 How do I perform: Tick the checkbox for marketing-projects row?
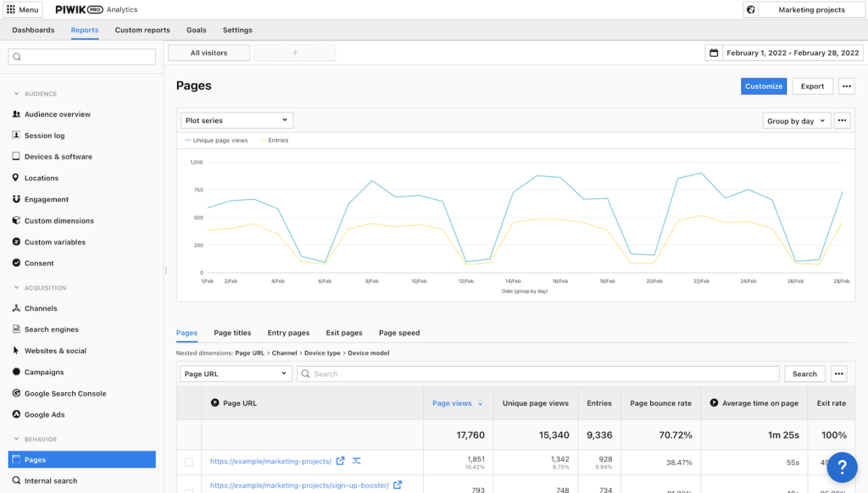(x=189, y=462)
